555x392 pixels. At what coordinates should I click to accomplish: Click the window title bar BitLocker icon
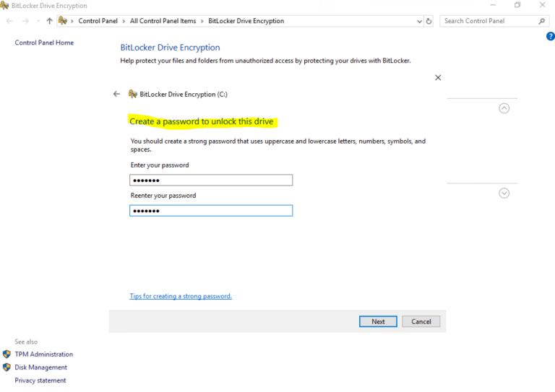coord(4,5)
